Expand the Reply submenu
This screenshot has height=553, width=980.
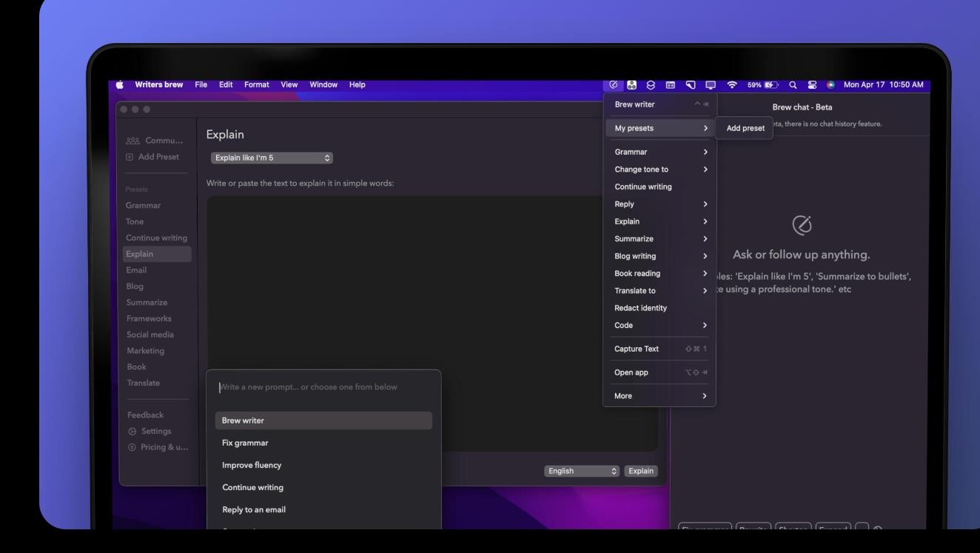click(660, 204)
